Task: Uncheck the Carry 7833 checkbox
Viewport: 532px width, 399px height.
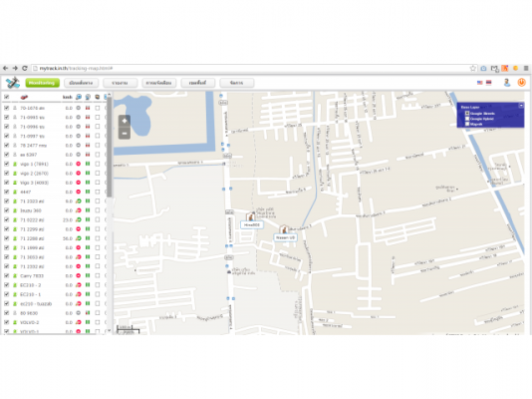Action: [x=6, y=275]
